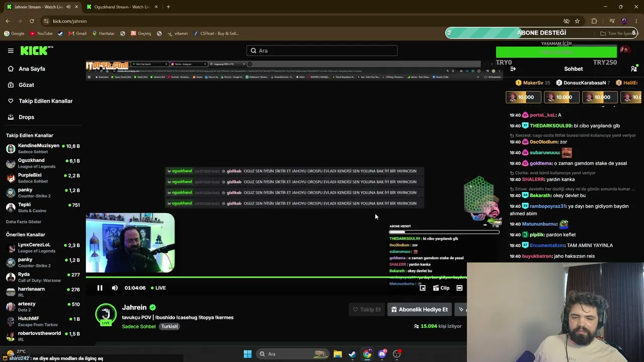
Task: Go back in the browser
Action: (8, 21)
